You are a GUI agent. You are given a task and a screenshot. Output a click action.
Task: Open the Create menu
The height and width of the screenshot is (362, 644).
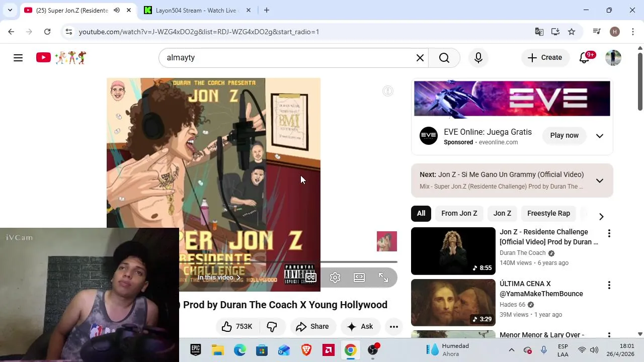pos(545,58)
